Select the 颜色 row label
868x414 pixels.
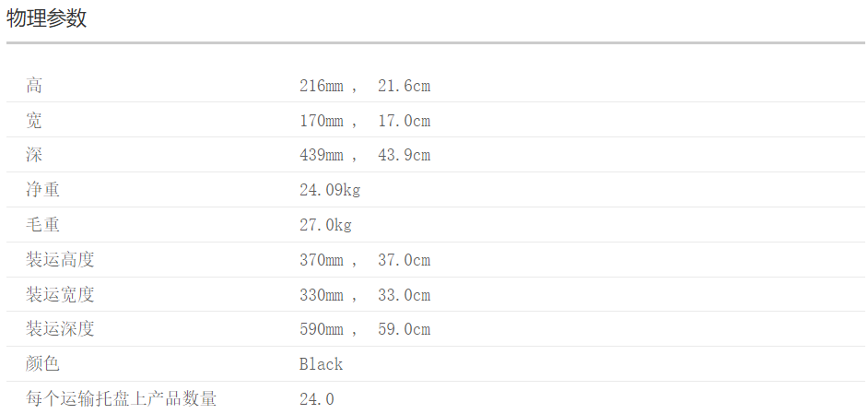pyautogui.click(x=42, y=364)
